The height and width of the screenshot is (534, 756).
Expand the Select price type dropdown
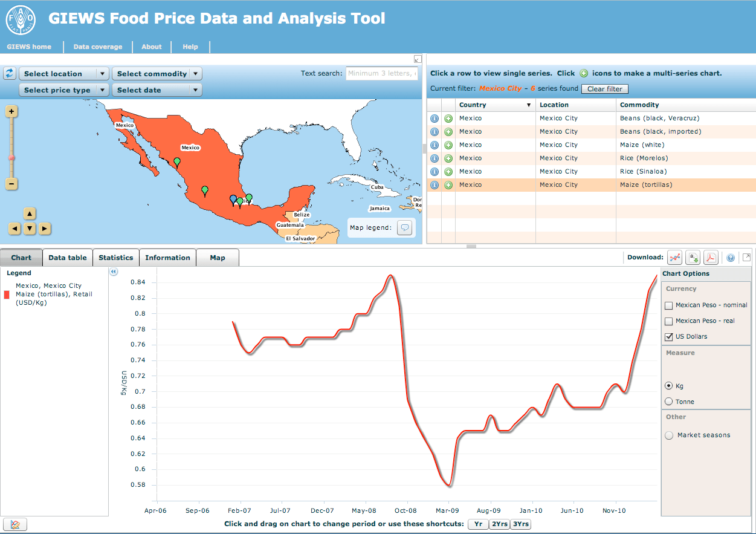pos(64,90)
